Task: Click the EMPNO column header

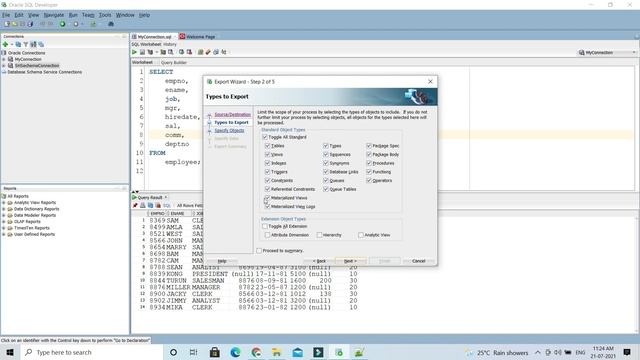Action: point(157,213)
